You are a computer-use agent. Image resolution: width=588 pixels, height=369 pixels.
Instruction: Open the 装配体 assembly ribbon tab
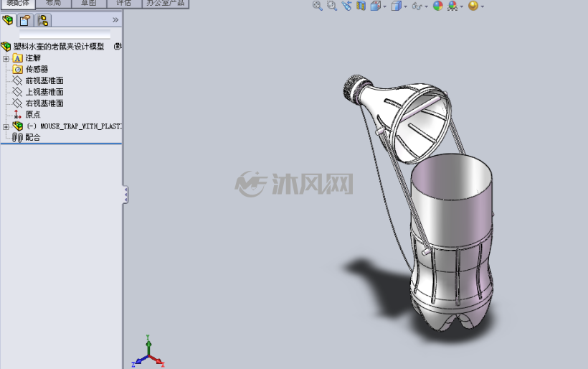[18, 4]
